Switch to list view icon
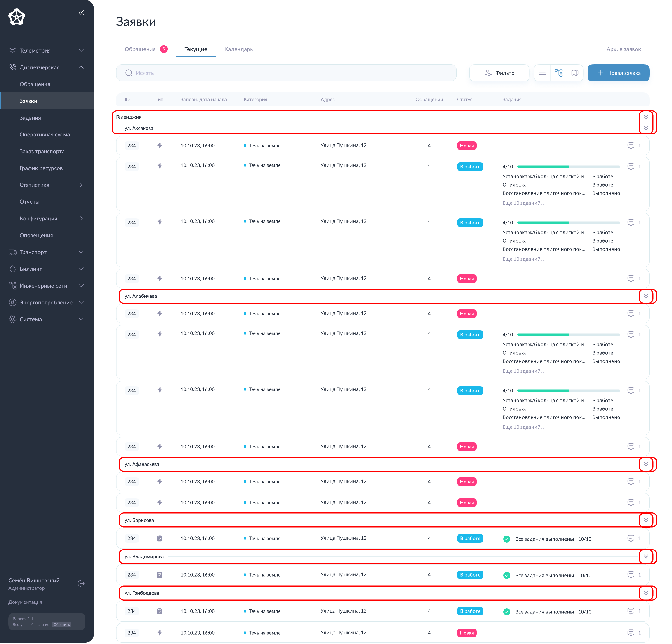 [542, 73]
